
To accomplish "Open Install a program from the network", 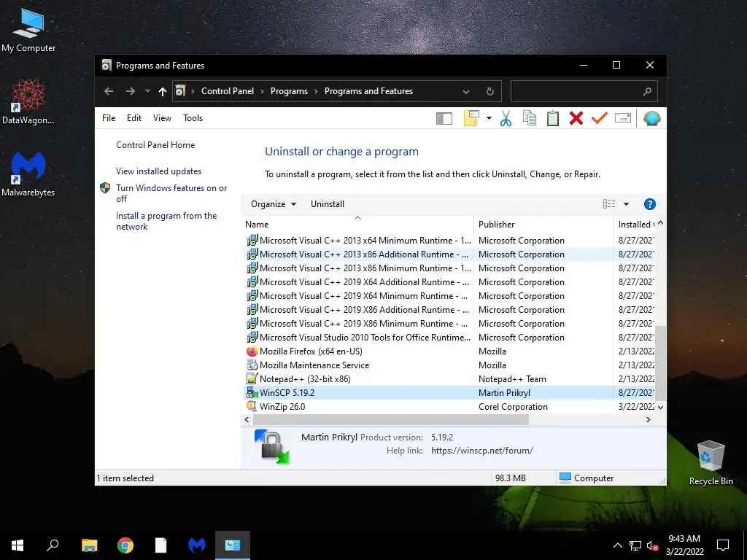I will 166,221.
